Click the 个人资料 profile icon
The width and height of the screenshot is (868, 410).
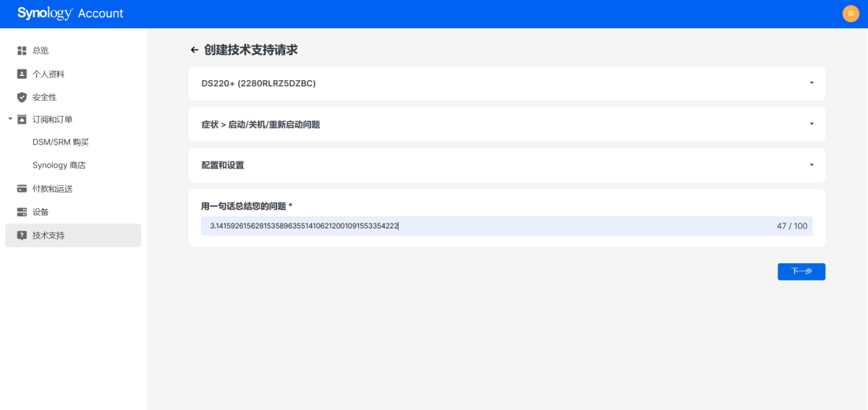(22, 74)
